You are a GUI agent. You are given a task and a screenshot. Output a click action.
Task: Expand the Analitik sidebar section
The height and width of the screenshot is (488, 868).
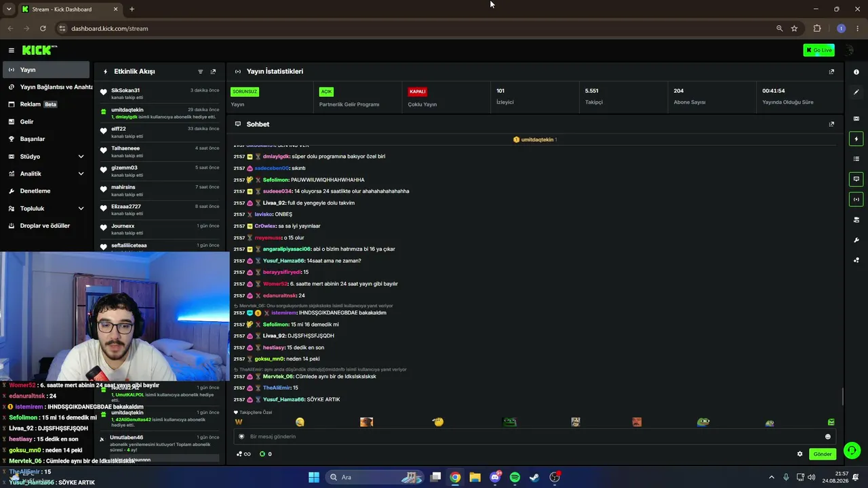pyautogui.click(x=81, y=174)
